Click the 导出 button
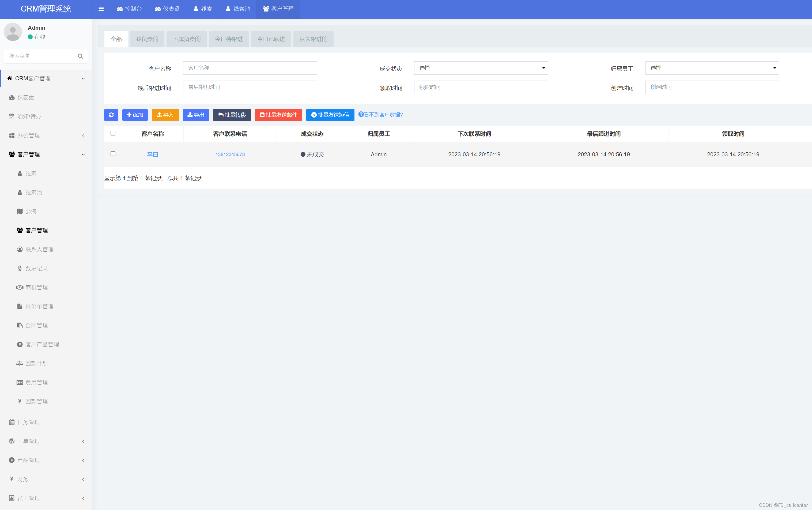Image resolution: width=812 pixels, height=510 pixels. [196, 115]
